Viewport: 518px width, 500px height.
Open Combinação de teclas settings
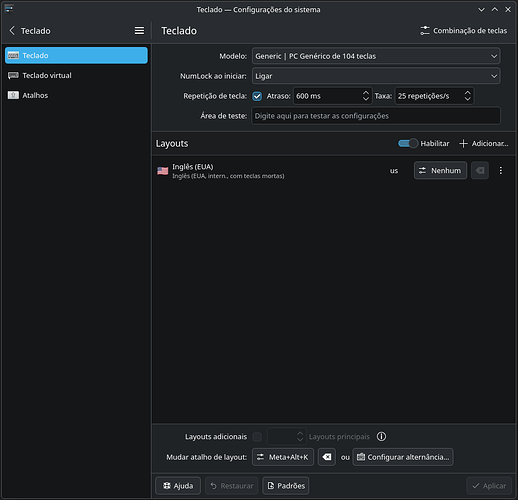pyautogui.click(x=464, y=31)
